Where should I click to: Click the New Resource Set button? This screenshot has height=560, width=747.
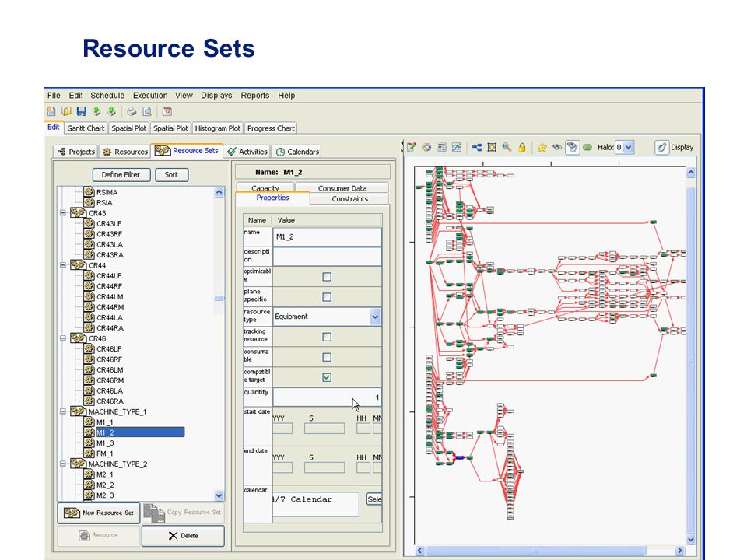[99, 513]
